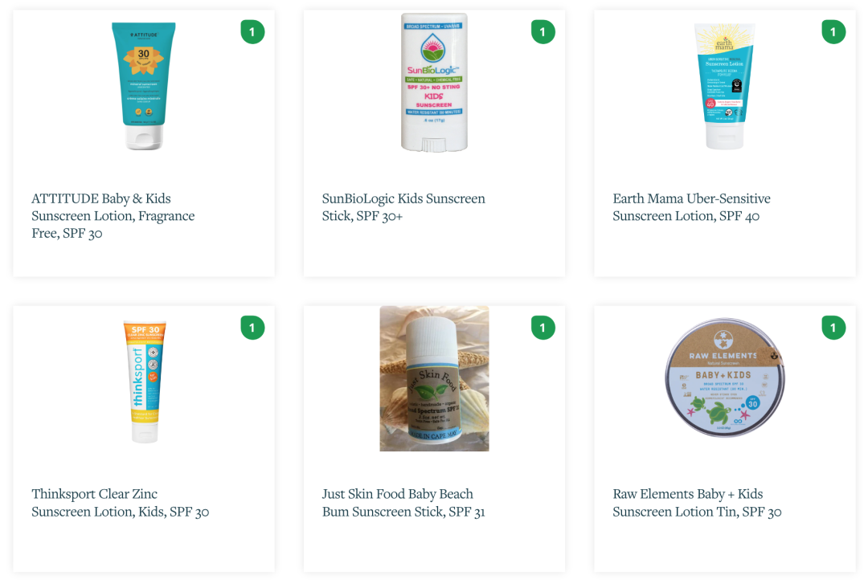This screenshot has width=868, height=588.
Task: Open the Thinksport SPF 30 tube image
Action: point(145,381)
